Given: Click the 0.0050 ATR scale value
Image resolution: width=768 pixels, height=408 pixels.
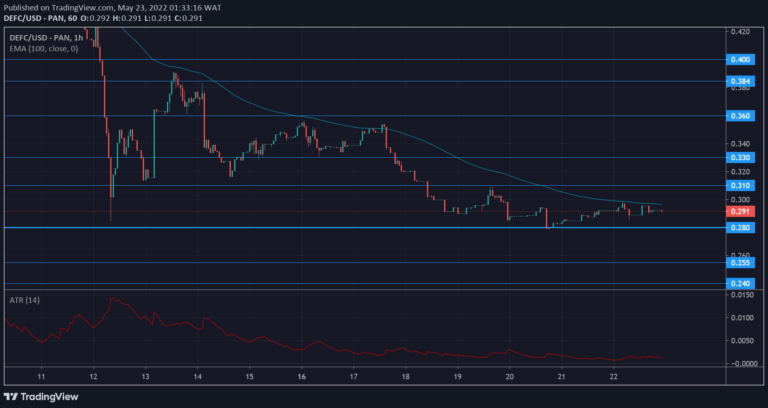Looking at the screenshot, I should pos(744,340).
